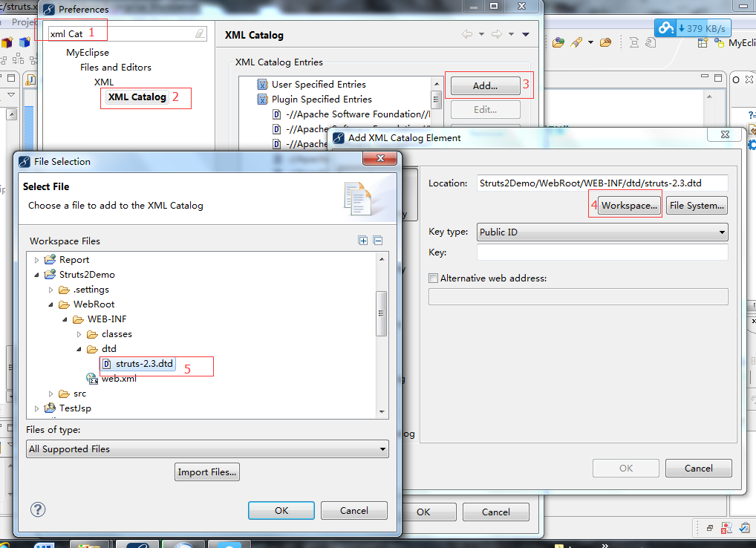Click the Location input field

coord(602,183)
